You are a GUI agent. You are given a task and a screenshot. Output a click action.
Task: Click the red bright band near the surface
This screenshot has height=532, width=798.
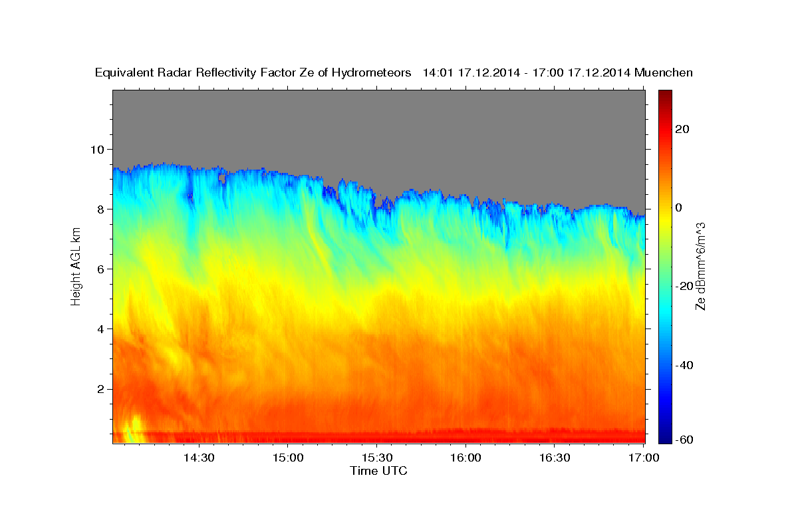(x=379, y=436)
